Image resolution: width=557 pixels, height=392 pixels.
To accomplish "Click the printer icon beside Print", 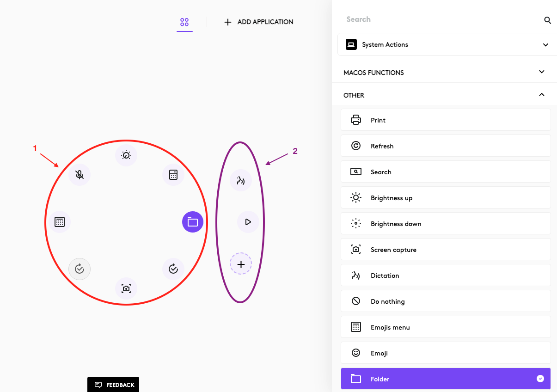I will pyautogui.click(x=355, y=120).
